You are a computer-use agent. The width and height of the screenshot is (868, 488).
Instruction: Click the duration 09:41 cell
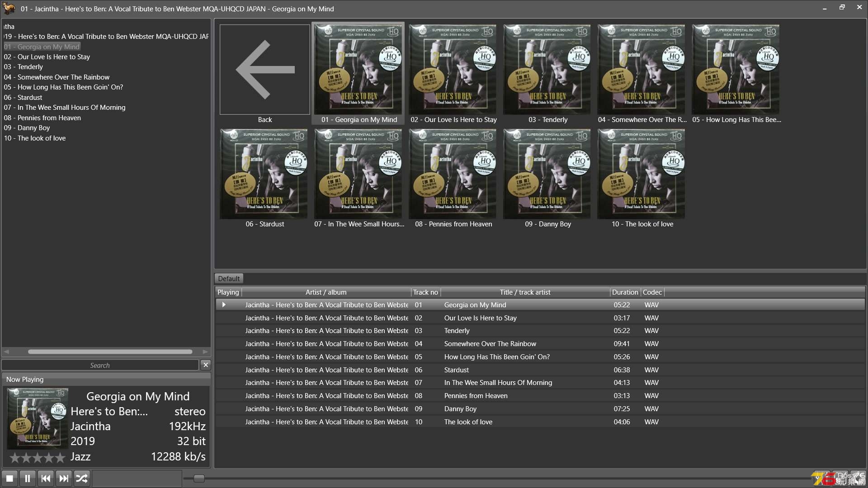pyautogui.click(x=622, y=344)
